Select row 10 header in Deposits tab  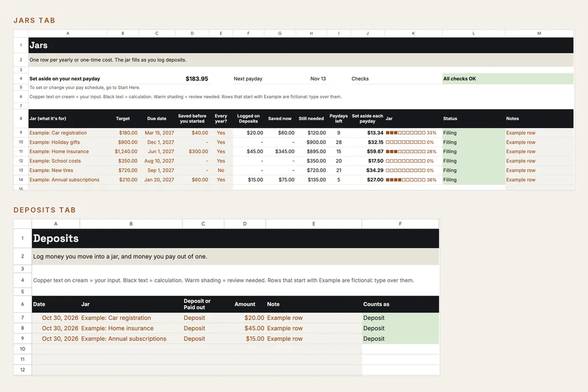(x=22, y=349)
